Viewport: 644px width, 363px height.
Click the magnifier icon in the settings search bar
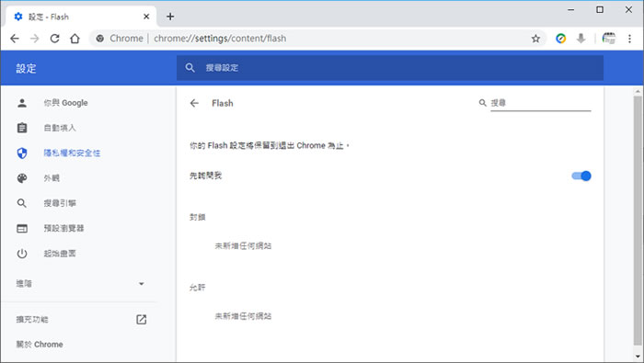190,68
